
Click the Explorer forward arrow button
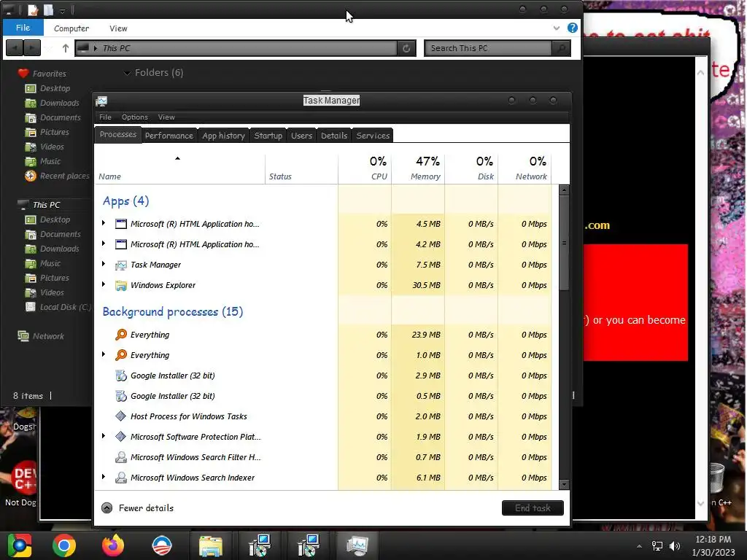(32, 48)
